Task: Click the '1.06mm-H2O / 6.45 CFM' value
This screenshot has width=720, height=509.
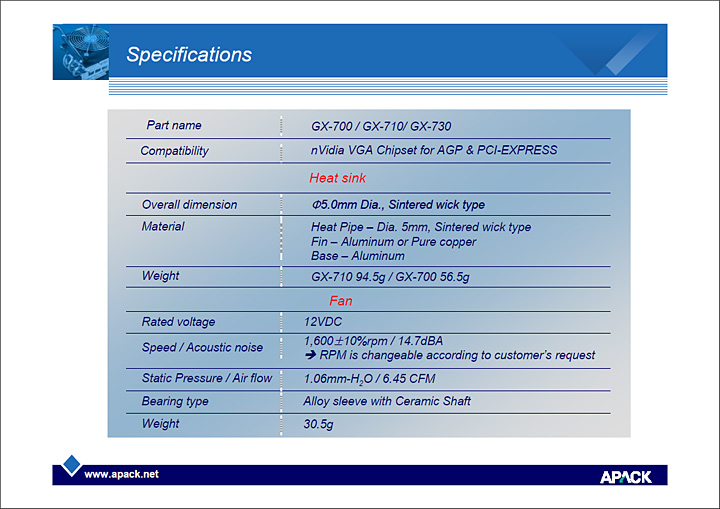Action: pos(369,379)
